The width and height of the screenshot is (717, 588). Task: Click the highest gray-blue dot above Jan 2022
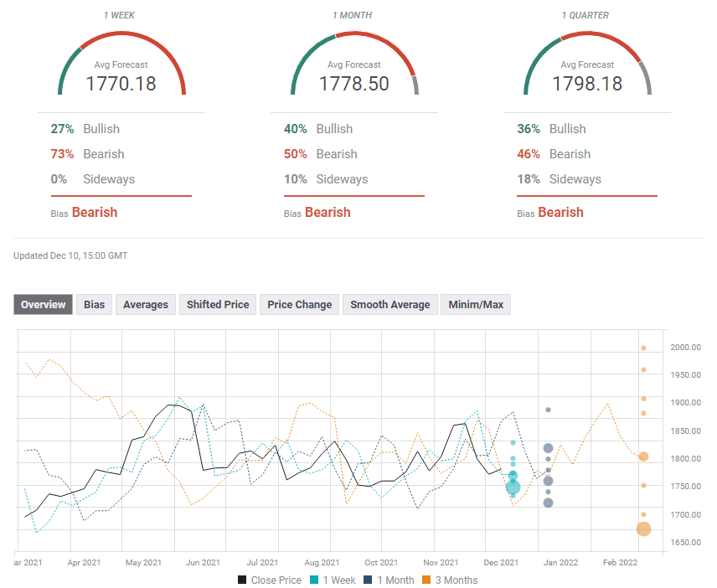click(x=548, y=410)
